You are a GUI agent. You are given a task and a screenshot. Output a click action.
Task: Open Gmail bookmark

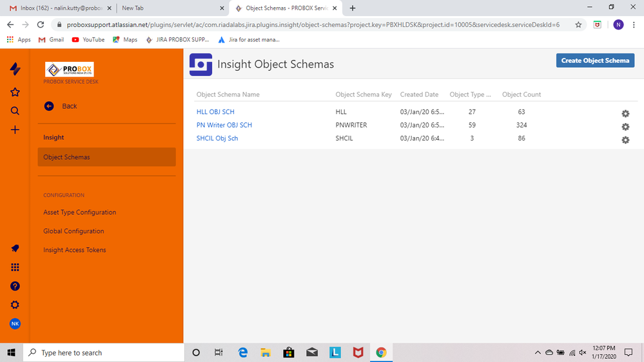click(52, 39)
